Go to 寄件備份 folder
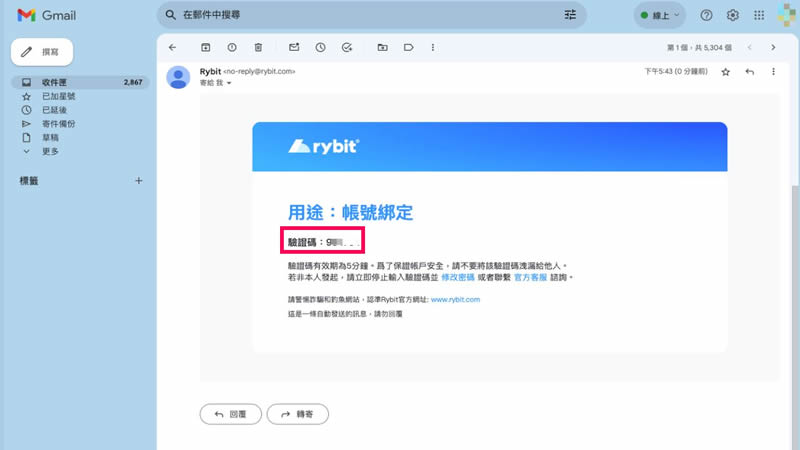Viewport: 800px width, 450px height. [58, 124]
